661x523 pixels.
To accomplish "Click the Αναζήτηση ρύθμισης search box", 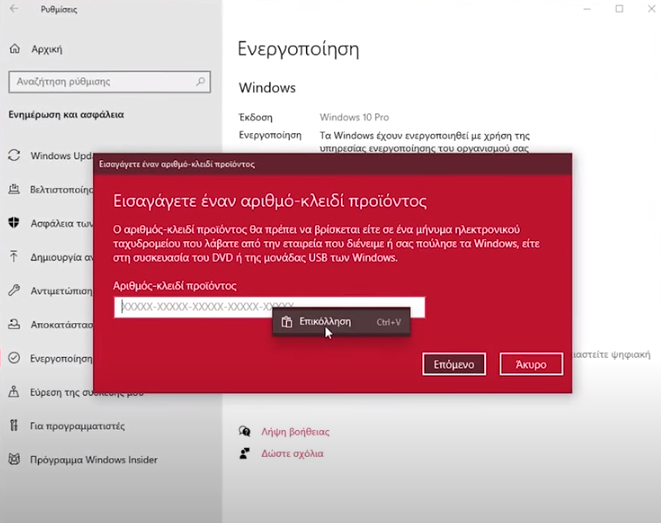I will pyautogui.click(x=110, y=82).
